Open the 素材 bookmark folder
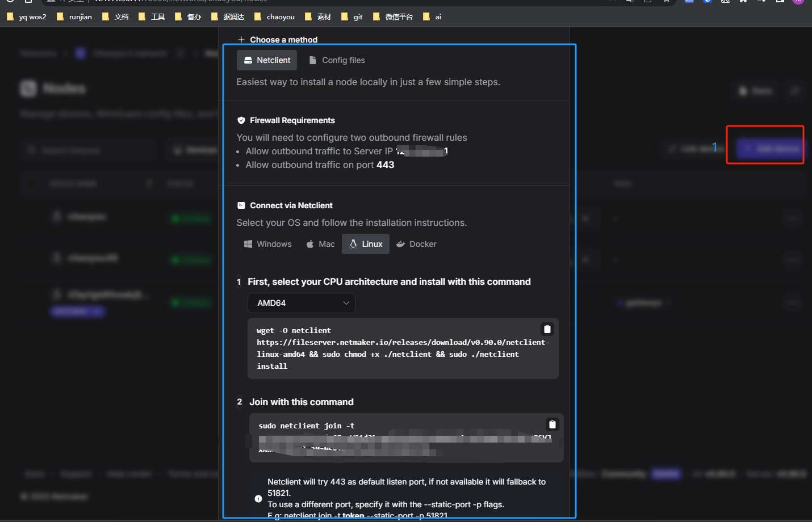 318,17
